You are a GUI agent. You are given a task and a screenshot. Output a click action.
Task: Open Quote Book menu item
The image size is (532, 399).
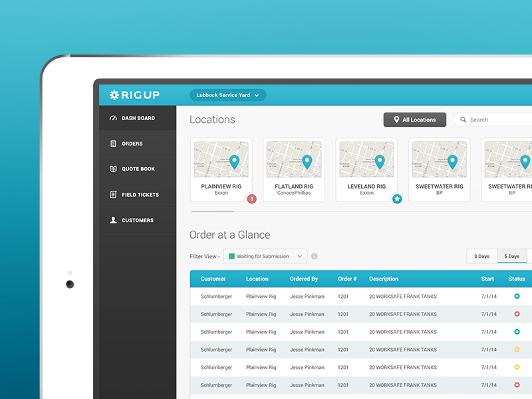[138, 169]
